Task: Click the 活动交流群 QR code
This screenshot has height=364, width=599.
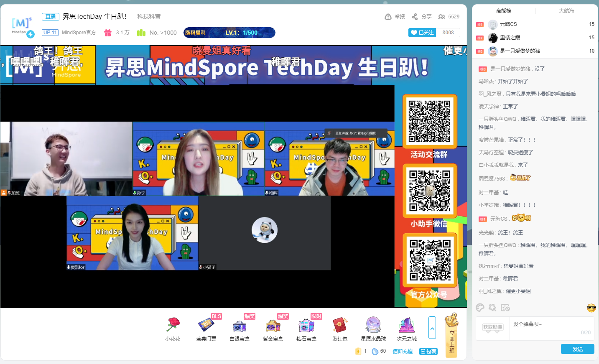Action: (429, 121)
